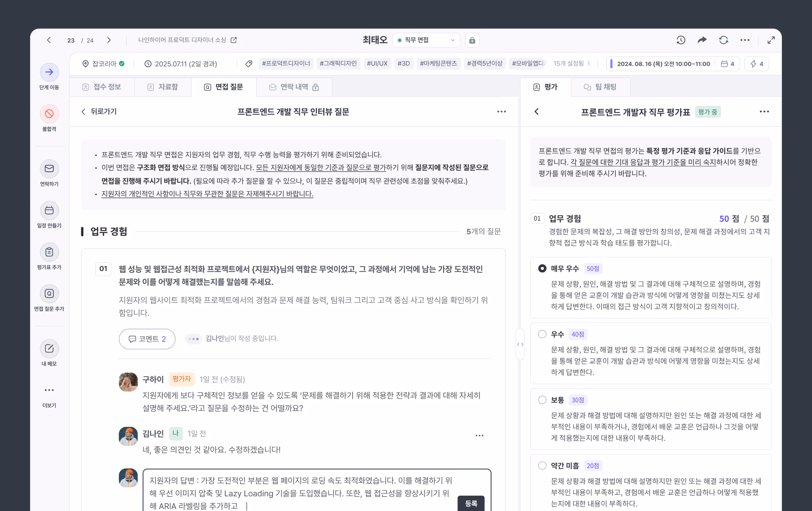Click the panel resize divider handle

pos(520,344)
